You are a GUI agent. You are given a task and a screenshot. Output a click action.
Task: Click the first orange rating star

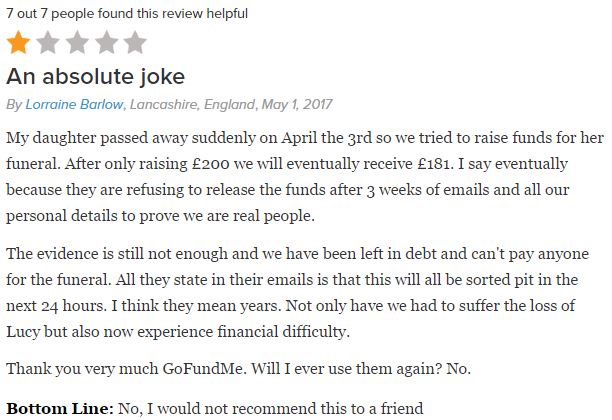pyautogui.click(x=18, y=43)
